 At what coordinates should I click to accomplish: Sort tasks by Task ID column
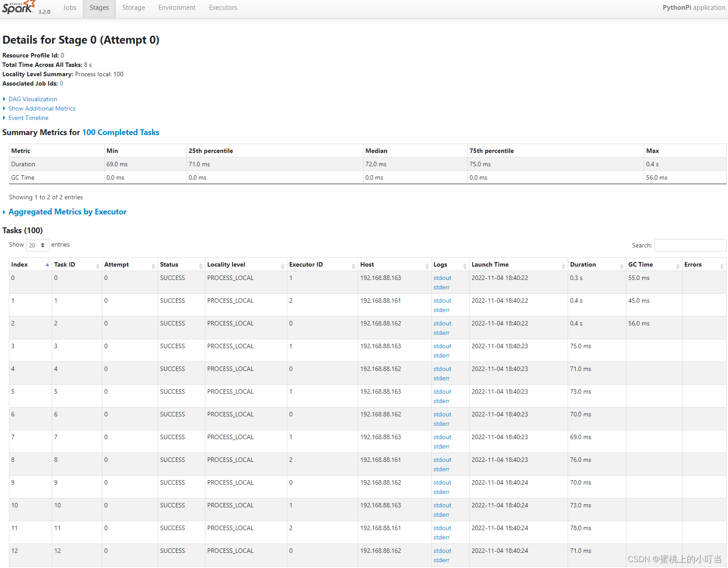point(77,264)
